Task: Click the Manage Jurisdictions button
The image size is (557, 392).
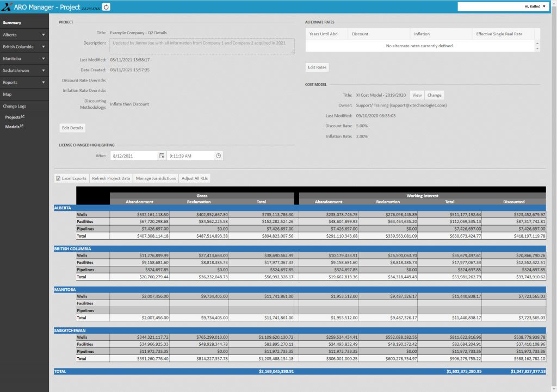Action: click(x=156, y=178)
